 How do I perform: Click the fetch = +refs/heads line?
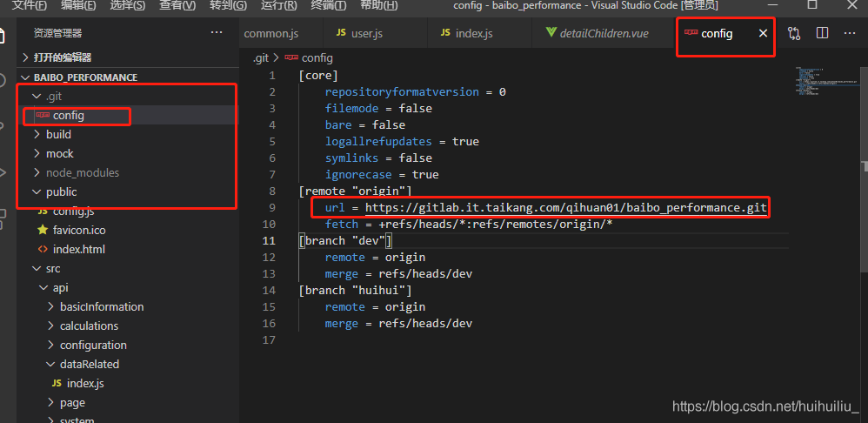pyautogui.click(x=468, y=225)
